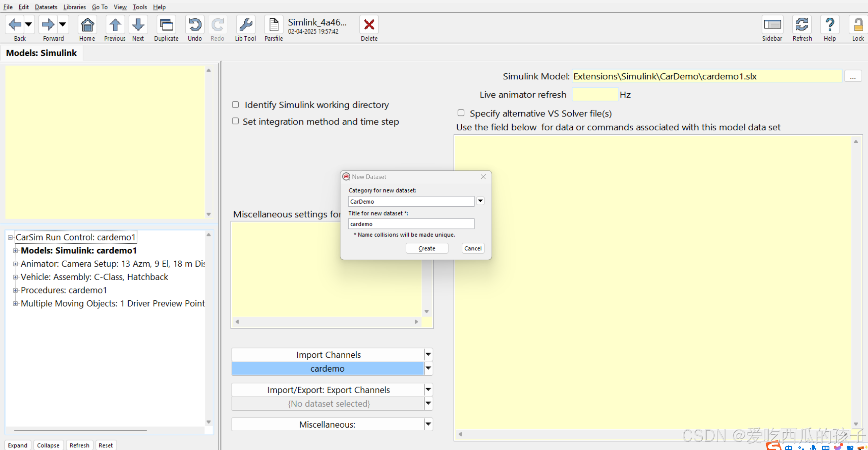
Task: Check Set integration method and time step
Action: 235,121
